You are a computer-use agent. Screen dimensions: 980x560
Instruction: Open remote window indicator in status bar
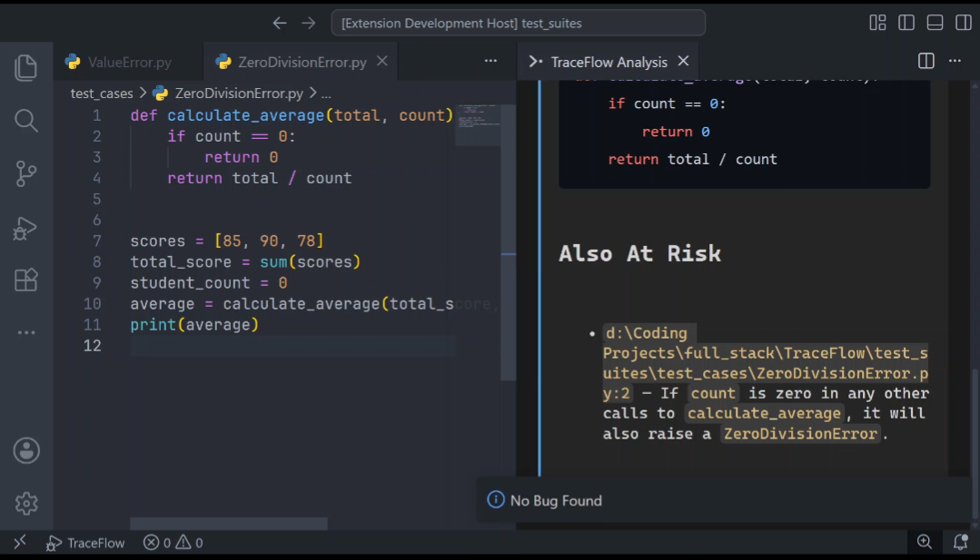[x=20, y=542]
